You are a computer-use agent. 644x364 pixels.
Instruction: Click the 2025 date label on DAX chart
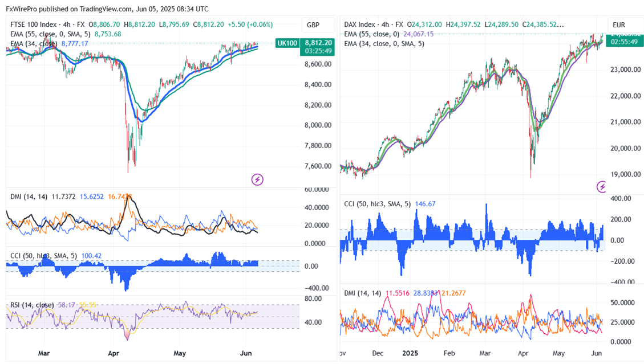point(410,353)
